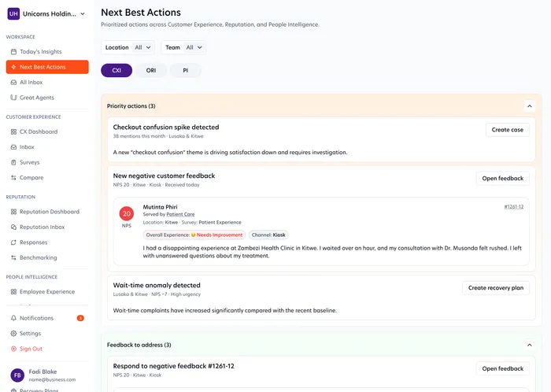551x392 pixels.
Task: Switch to the ORI tab
Action: 151,70
